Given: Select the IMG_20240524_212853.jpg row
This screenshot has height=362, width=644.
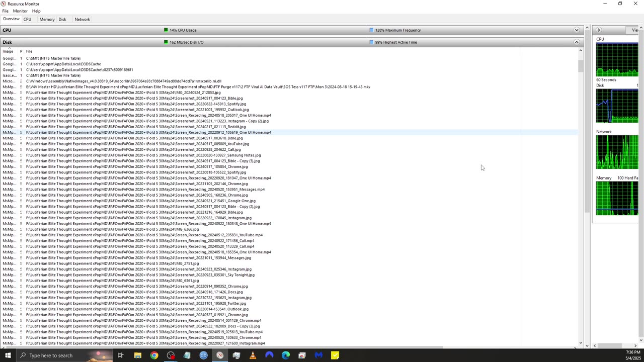Looking at the screenshot, I should pyautogui.click(x=289, y=93).
